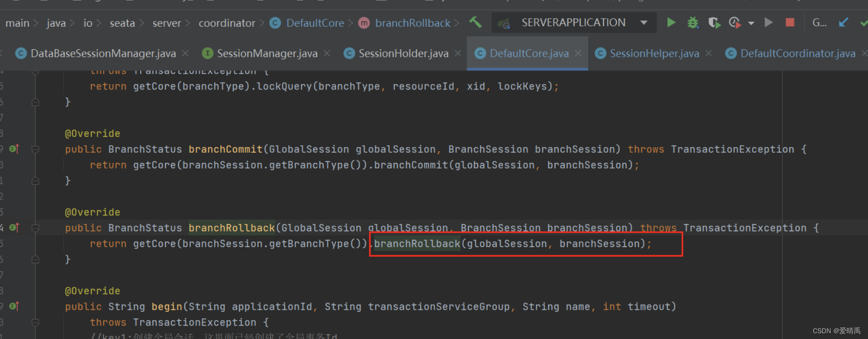Image resolution: width=868 pixels, height=339 pixels.
Task: Click the blue Update Project arrow
Action: tap(843, 23)
